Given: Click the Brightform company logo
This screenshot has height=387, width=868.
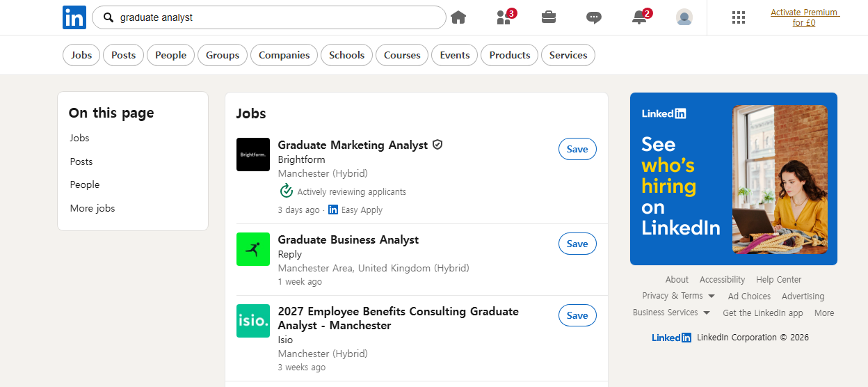Looking at the screenshot, I should 253,155.
